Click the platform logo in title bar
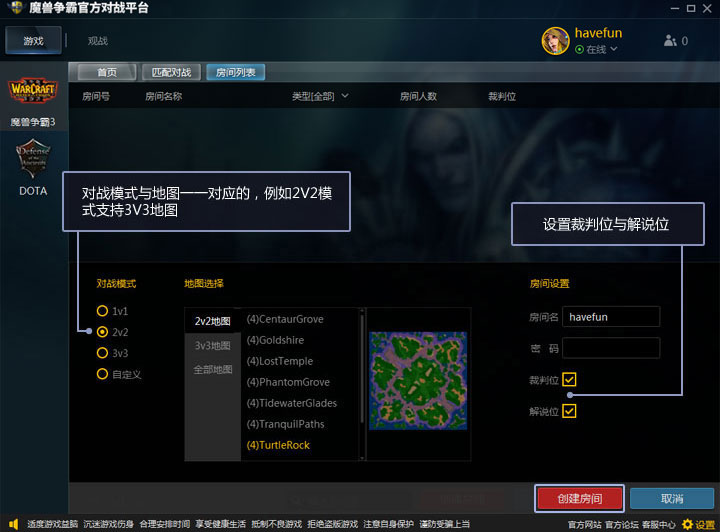This screenshot has width=720, height=532. (13, 10)
